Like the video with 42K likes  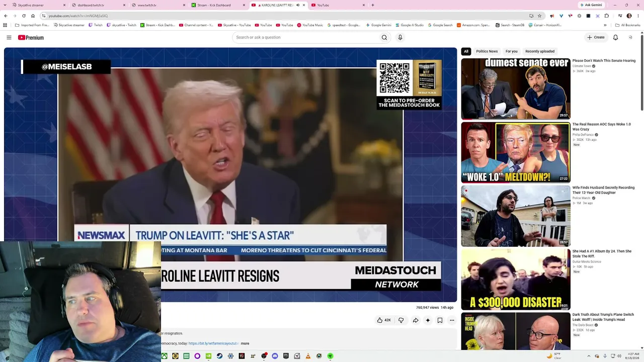click(x=384, y=320)
